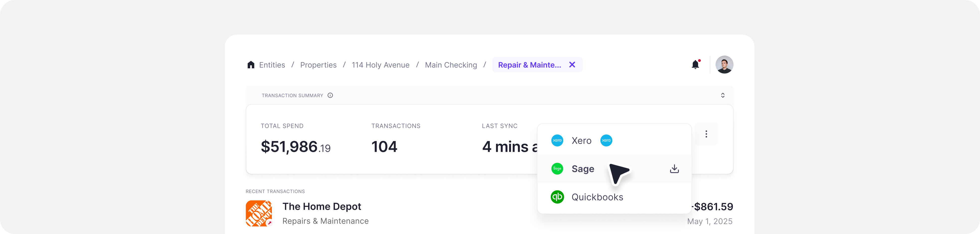Click the Xero badge right of label
Image resolution: width=980 pixels, height=234 pixels.
(607, 140)
